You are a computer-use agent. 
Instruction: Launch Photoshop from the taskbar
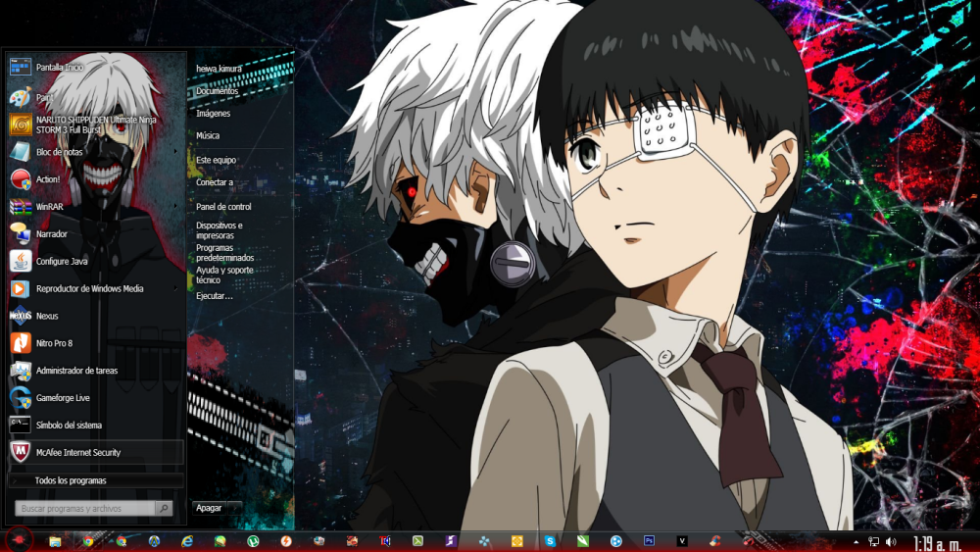tap(649, 541)
